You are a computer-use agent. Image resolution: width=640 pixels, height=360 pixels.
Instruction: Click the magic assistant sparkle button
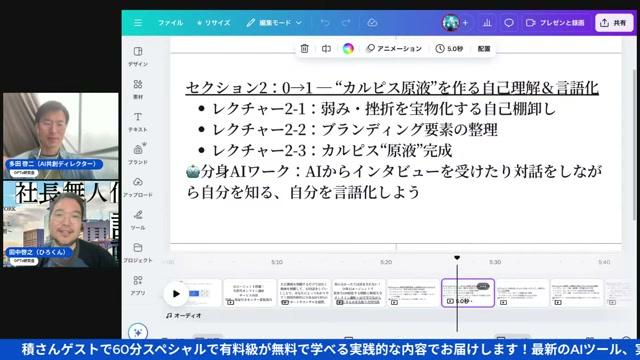[x=138, y=332]
